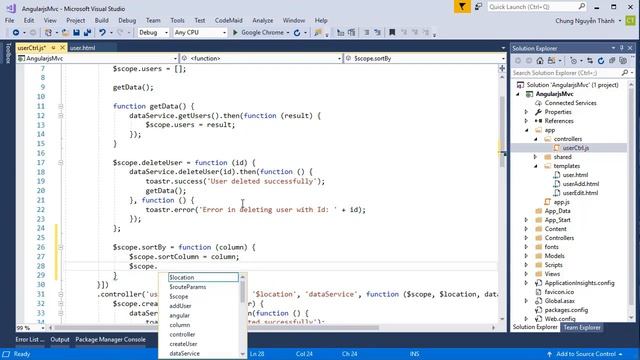
Task: Click the editor vertical scrollbar thumb
Action: (x=502, y=131)
